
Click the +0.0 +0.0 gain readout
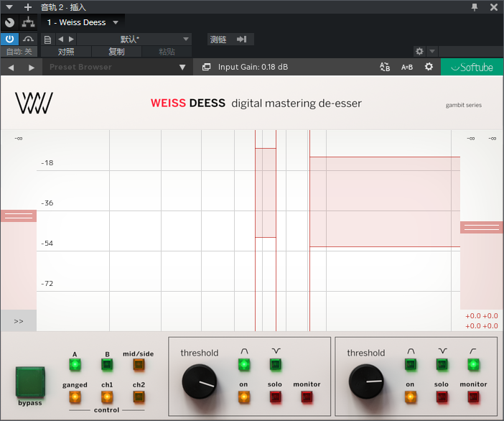click(x=482, y=321)
